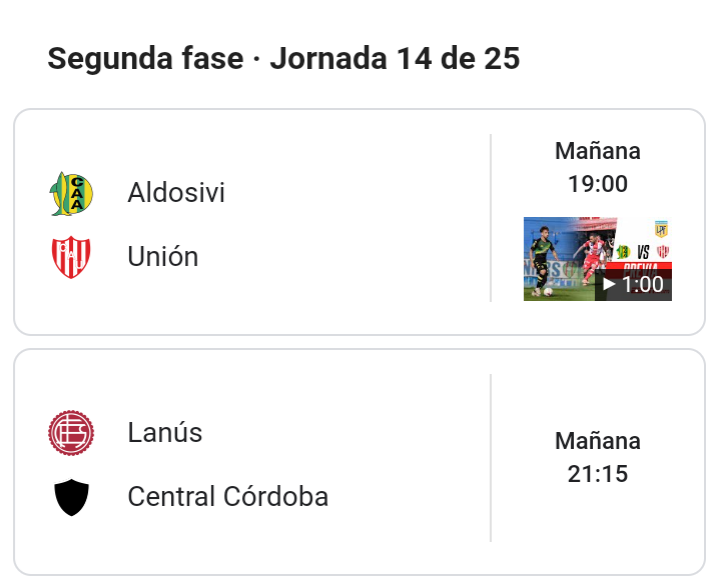This screenshot has width=719, height=578.
Task: Click Segunda fase Jornada 14 heading
Action: point(283,59)
